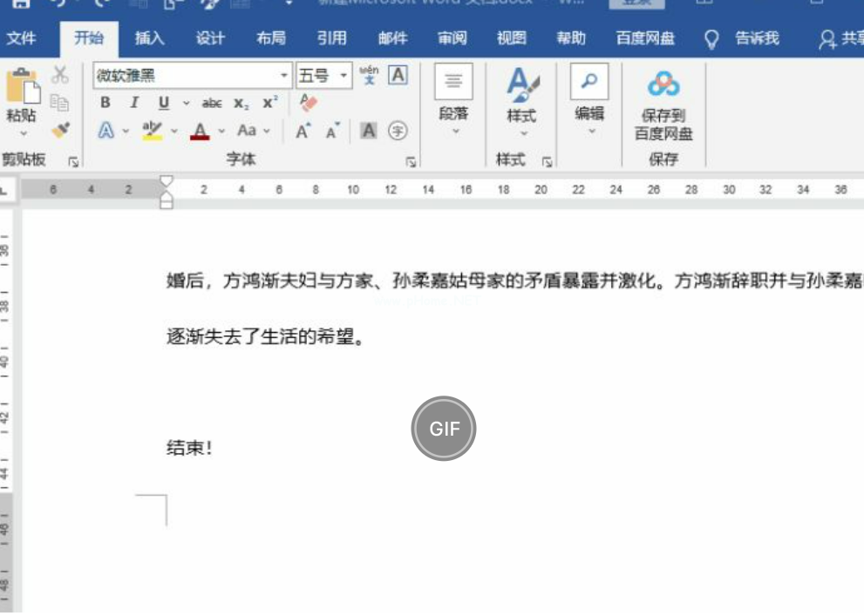Click the Phonetic Guide wén icon

(x=369, y=75)
